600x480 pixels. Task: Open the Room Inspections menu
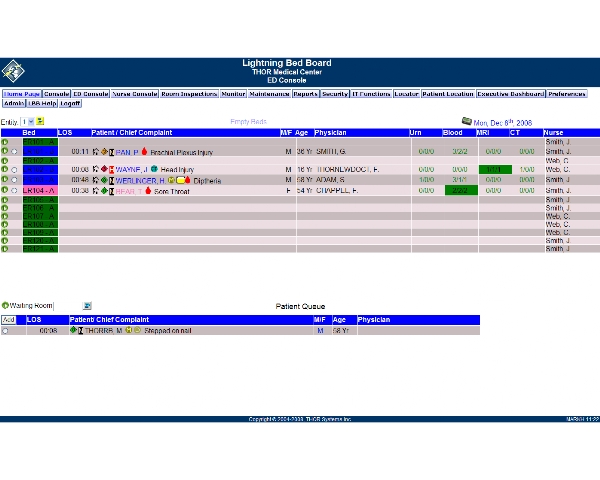tap(189, 94)
